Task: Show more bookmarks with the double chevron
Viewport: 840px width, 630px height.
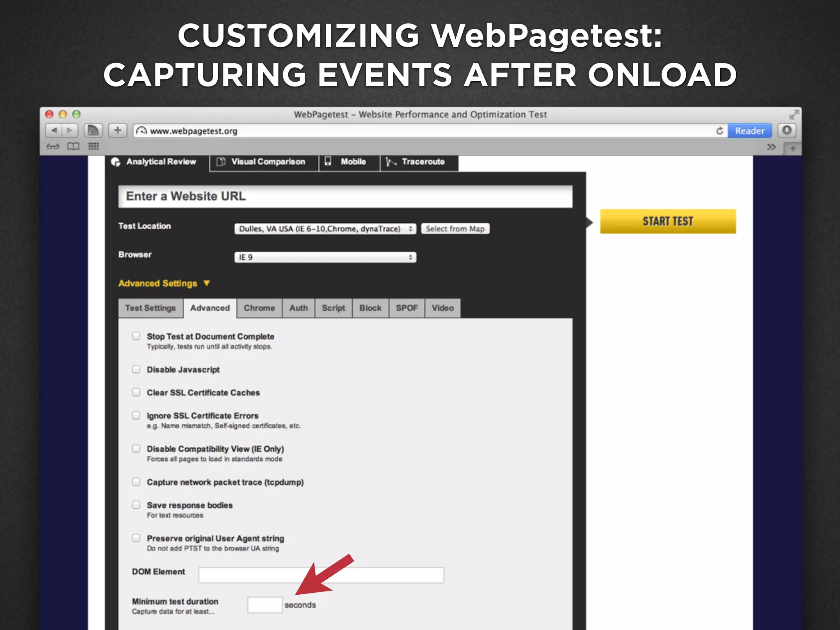Action: [771, 147]
